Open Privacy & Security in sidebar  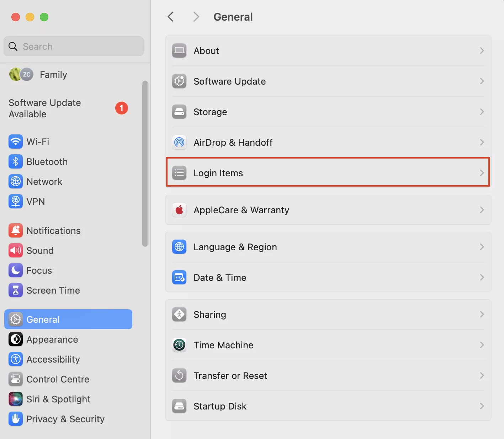coord(65,419)
